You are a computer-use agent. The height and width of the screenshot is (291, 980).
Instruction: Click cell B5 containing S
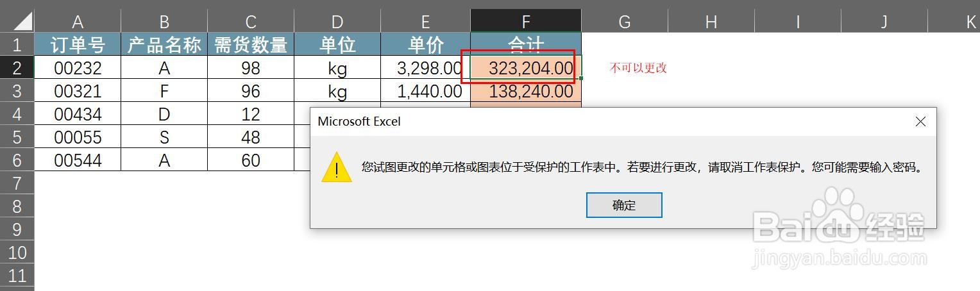164,137
